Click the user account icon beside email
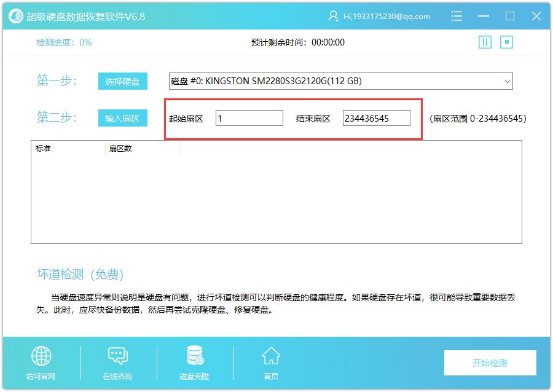This screenshot has width=553, height=392. 332,16
